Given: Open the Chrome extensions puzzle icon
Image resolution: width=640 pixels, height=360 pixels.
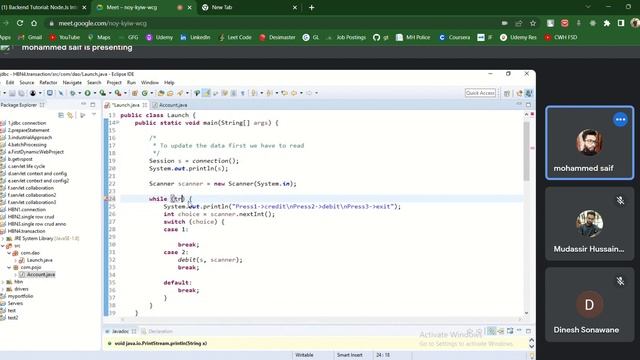Looking at the screenshot, I should [x=607, y=23].
